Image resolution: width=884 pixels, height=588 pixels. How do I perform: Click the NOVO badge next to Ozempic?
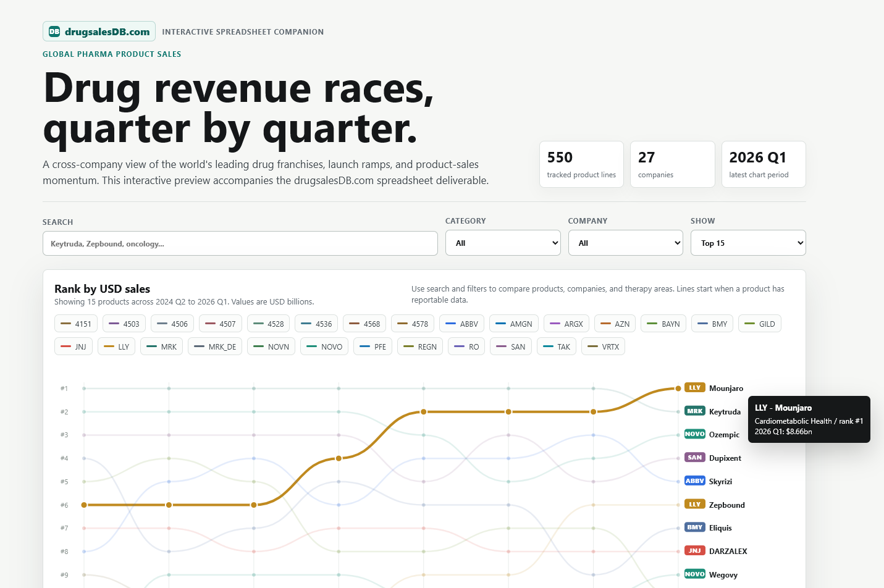coord(695,434)
